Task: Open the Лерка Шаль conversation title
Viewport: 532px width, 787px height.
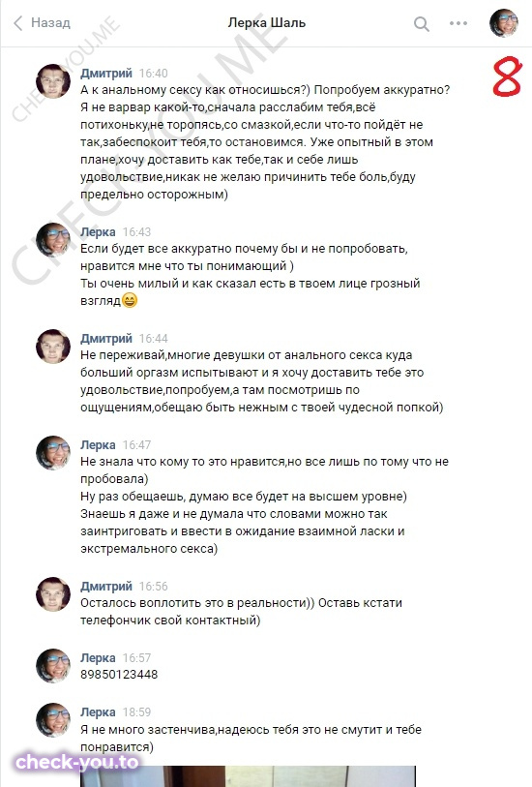Action: pos(266,22)
